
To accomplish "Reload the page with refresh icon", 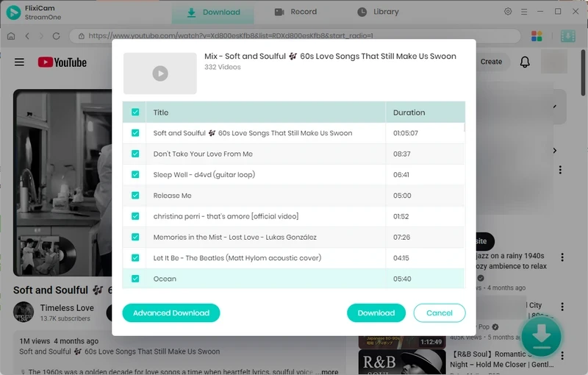I will (57, 36).
